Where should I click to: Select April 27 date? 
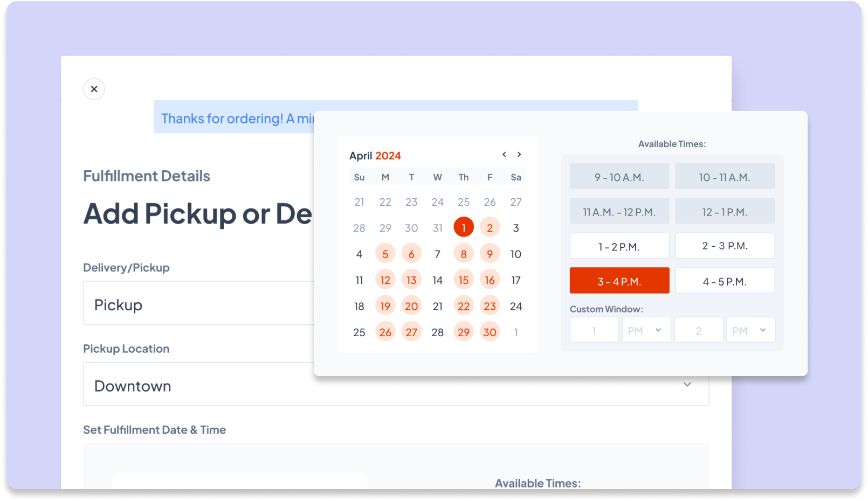coord(411,332)
